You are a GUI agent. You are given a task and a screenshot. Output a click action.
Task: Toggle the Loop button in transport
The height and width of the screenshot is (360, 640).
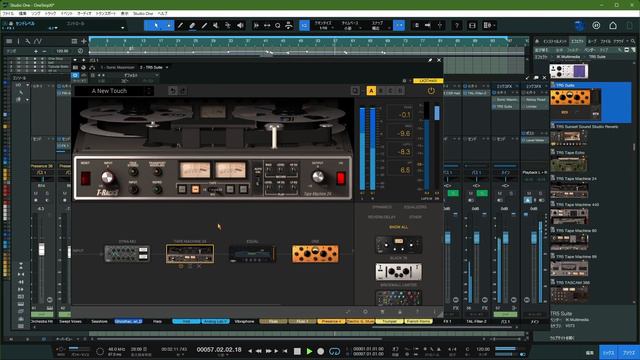tap(335, 351)
